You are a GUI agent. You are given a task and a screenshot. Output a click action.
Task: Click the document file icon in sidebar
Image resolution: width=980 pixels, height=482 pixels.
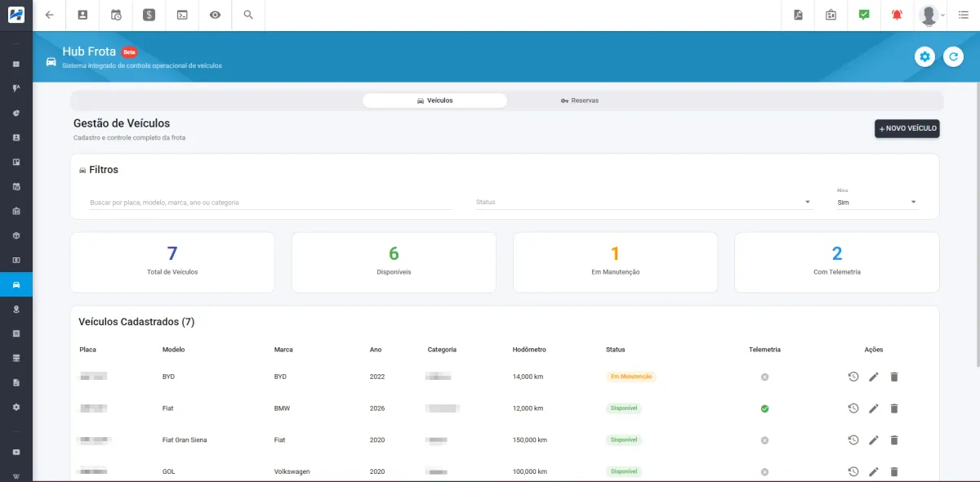click(x=16, y=382)
